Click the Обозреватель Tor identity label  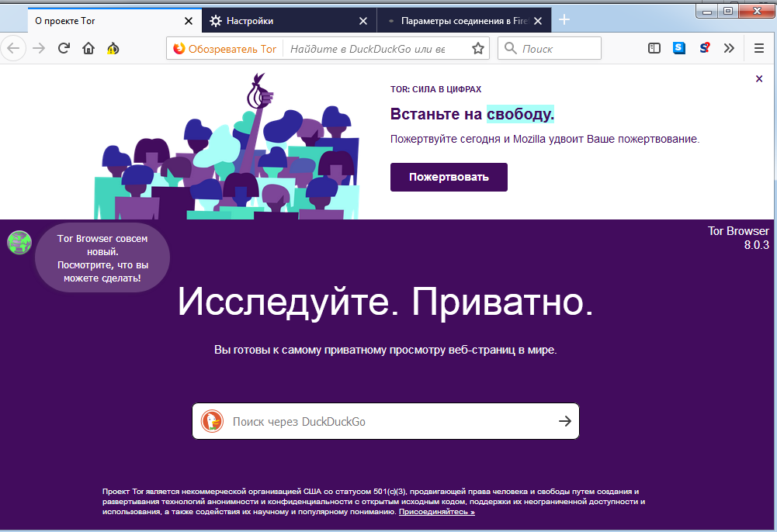224,49
